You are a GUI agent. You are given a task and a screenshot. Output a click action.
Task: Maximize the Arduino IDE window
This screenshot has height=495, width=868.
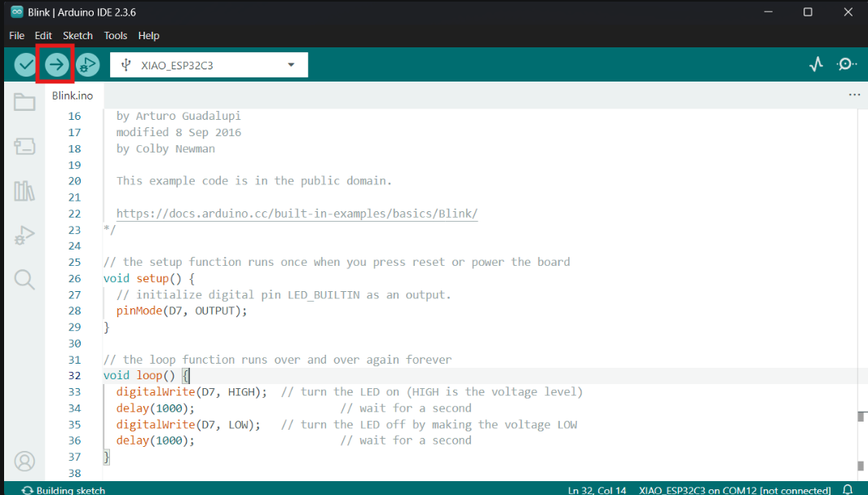coord(808,11)
